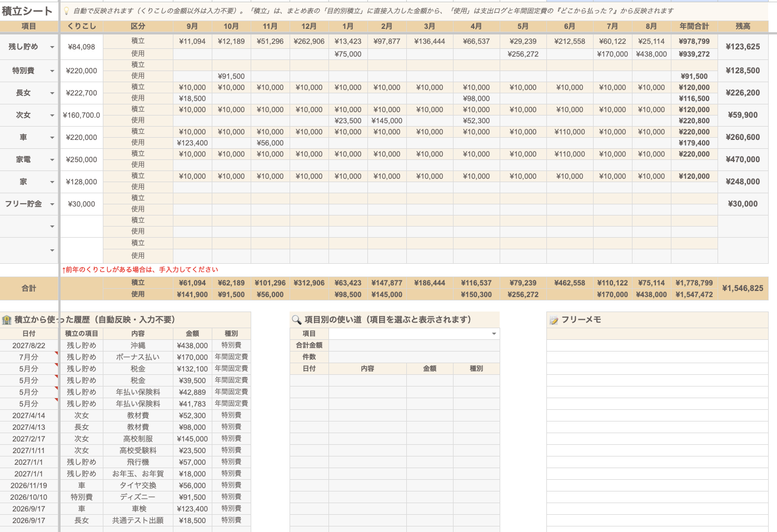Expand the 長女 item dropdown
Viewport: 777px width, 532px height.
(52, 93)
